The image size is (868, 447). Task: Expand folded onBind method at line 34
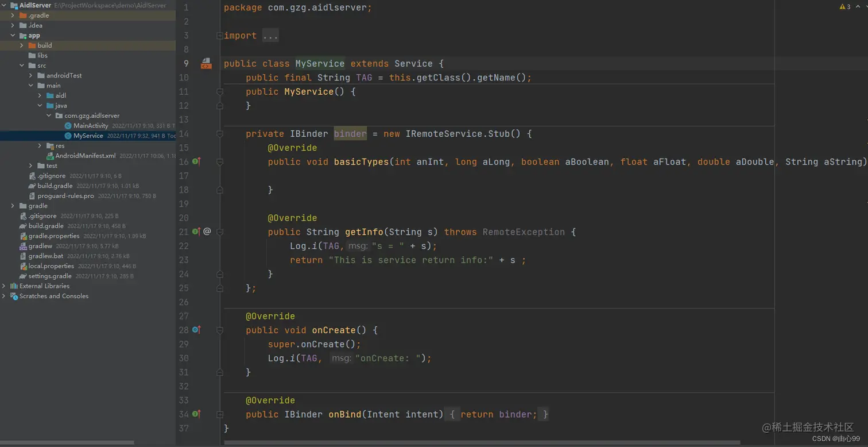click(220, 414)
